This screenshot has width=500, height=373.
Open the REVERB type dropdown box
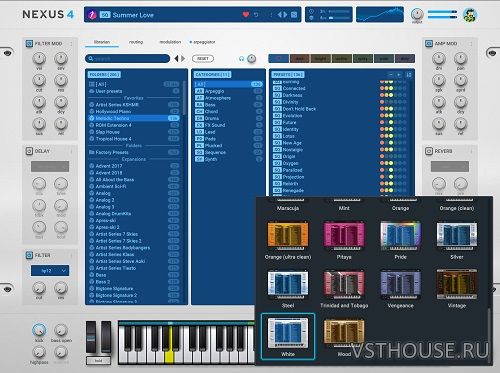point(450,166)
